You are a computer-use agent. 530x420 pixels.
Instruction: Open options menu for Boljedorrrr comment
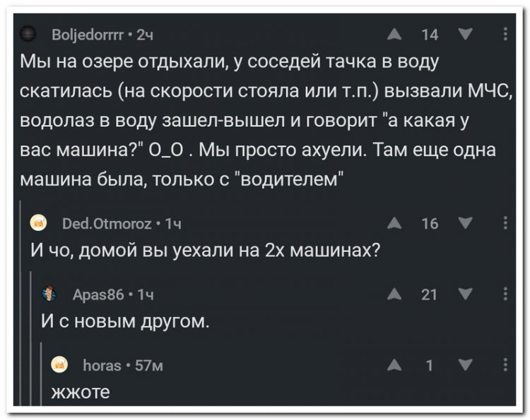click(x=505, y=34)
